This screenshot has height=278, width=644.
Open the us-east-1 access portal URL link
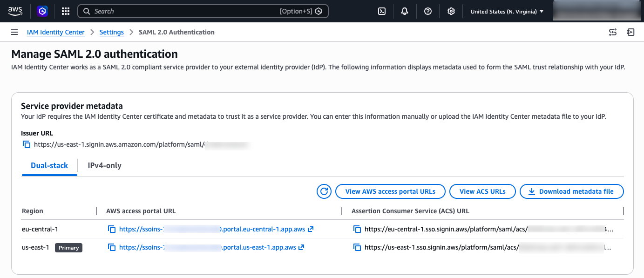pyautogui.click(x=207, y=247)
